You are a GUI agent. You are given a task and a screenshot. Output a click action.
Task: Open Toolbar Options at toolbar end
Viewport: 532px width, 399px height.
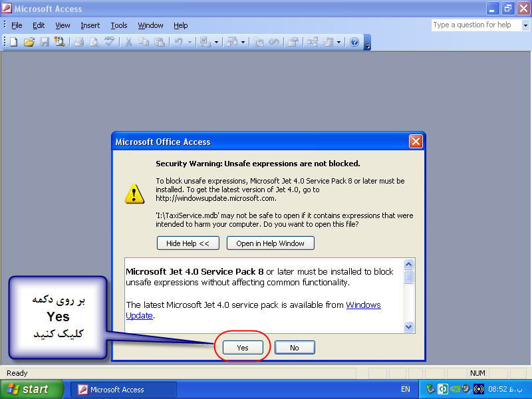(367, 43)
